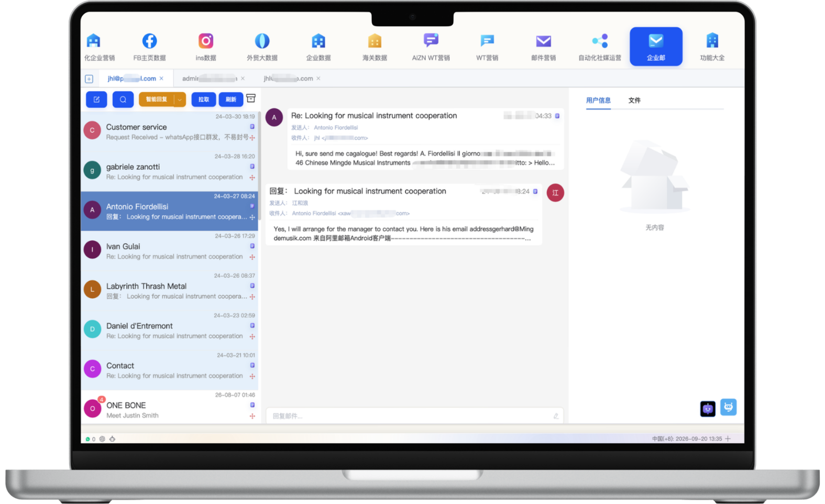Click the 智能回复 smart reply button
The image size is (825, 504).
157,100
